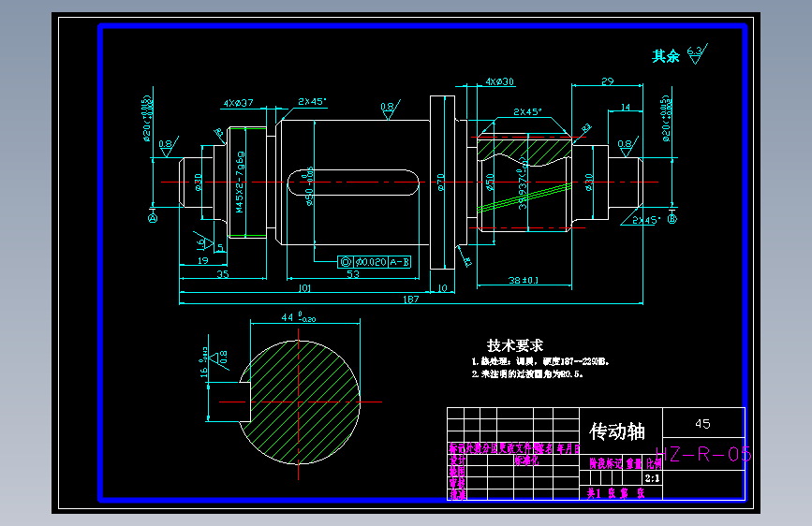Select the 44 section width dimension
Screen dimensions: 812x526
click(x=298, y=317)
